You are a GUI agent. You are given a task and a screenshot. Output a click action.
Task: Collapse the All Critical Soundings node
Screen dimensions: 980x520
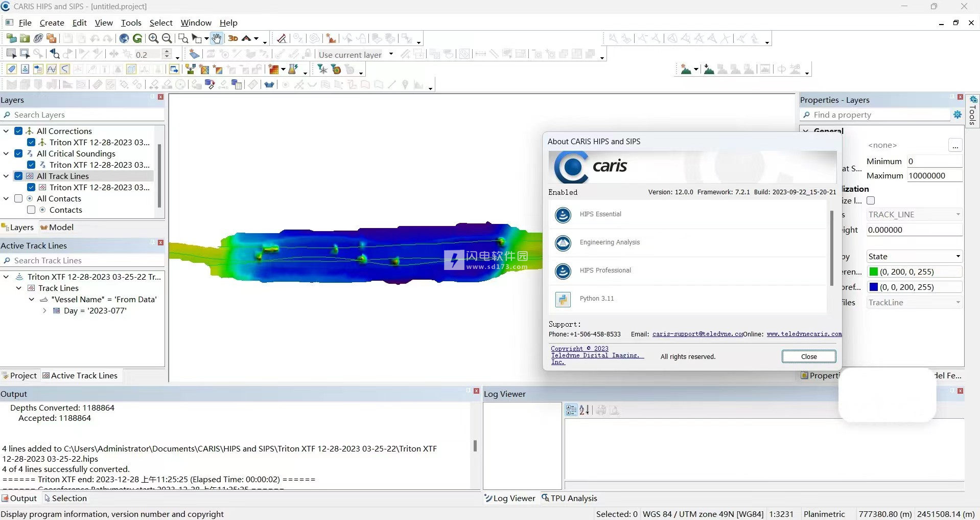click(x=6, y=153)
